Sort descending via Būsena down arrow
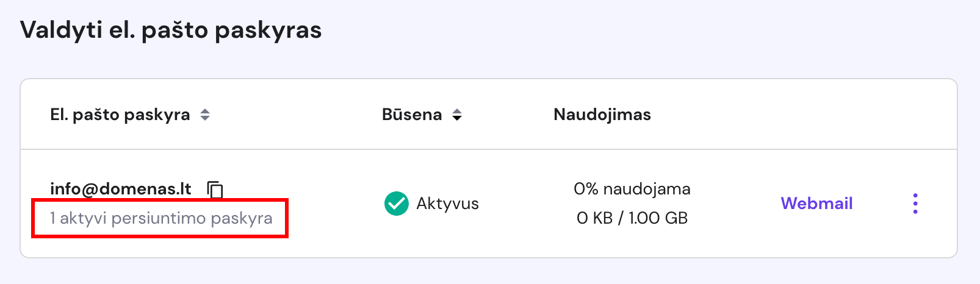This screenshot has width=980, height=284. click(456, 118)
